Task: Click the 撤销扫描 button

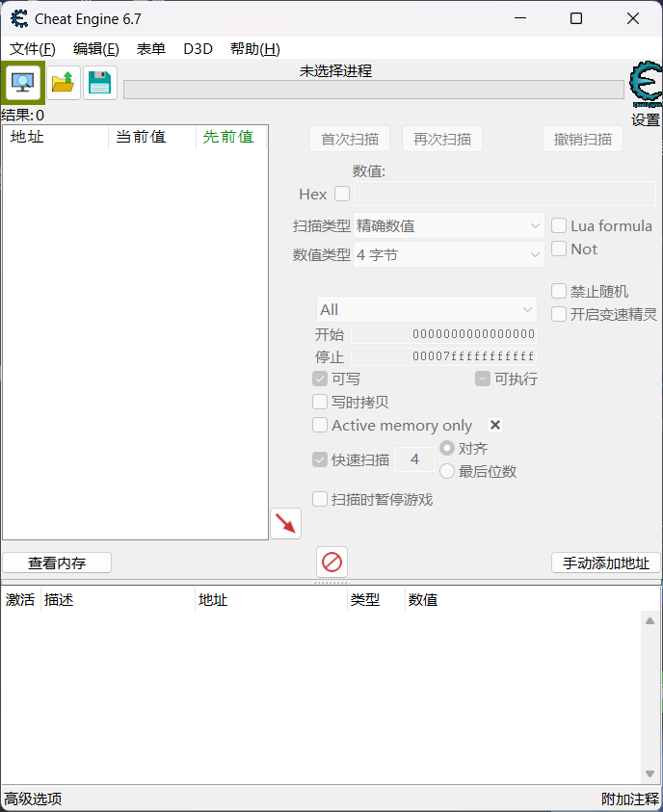Action: click(583, 140)
